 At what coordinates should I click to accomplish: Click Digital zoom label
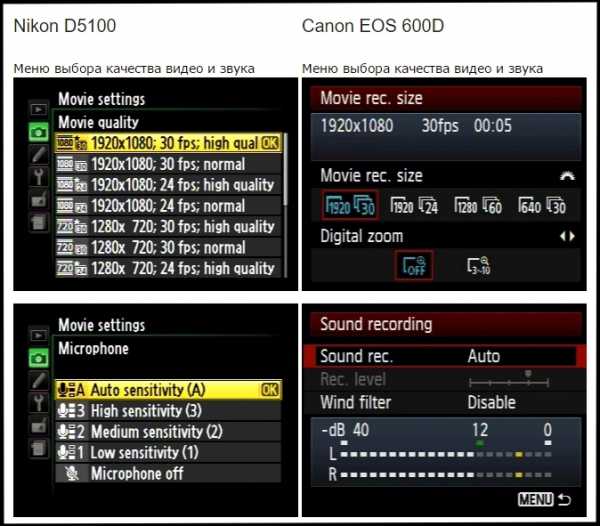pyautogui.click(x=362, y=236)
